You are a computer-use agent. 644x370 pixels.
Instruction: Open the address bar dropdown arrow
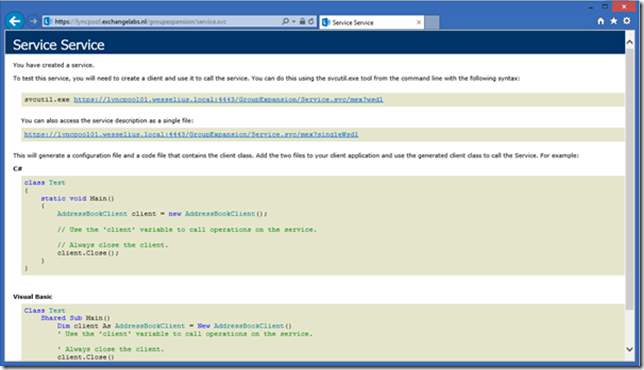tap(294, 22)
